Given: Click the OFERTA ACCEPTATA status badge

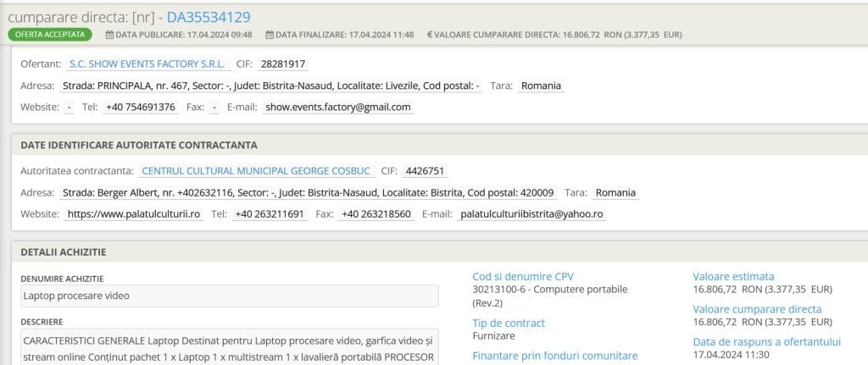Looking at the screenshot, I should click(50, 34).
